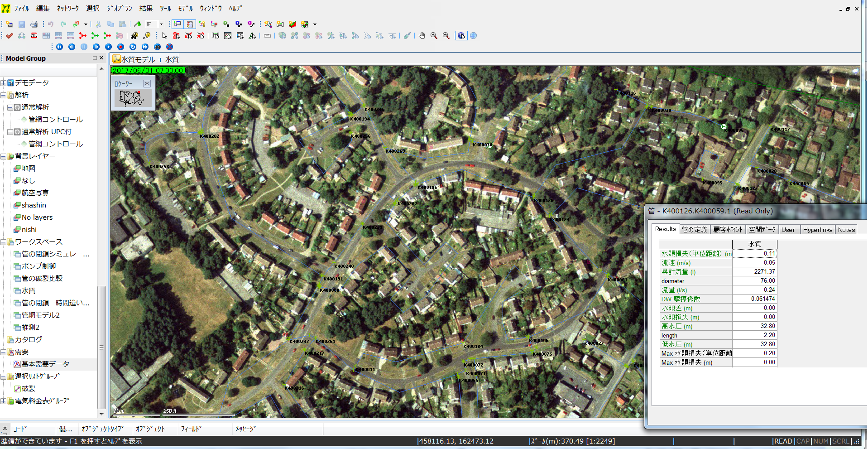The image size is (868, 449).
Task: Select the hand pan tool
Action: coord(422,35)
